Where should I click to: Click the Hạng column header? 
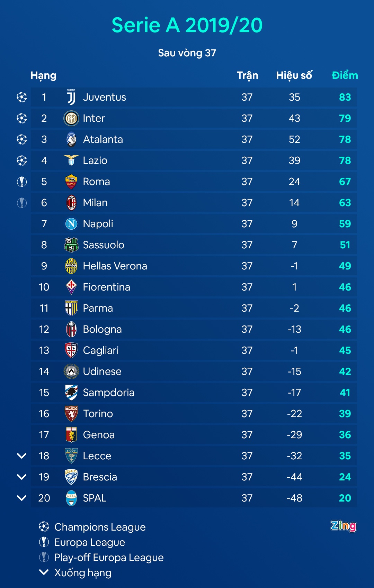pos(43,75)
